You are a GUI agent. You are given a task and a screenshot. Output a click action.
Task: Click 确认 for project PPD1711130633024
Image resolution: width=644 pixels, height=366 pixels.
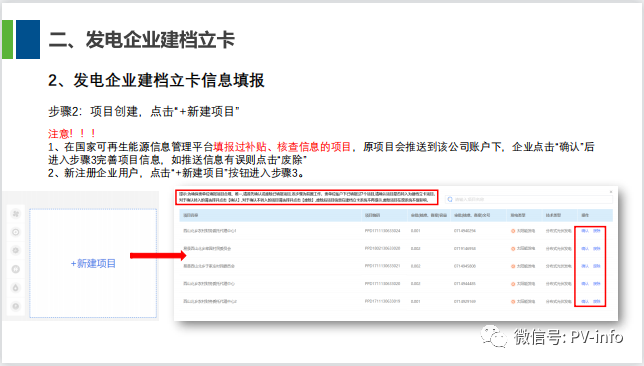pos(585,231)
